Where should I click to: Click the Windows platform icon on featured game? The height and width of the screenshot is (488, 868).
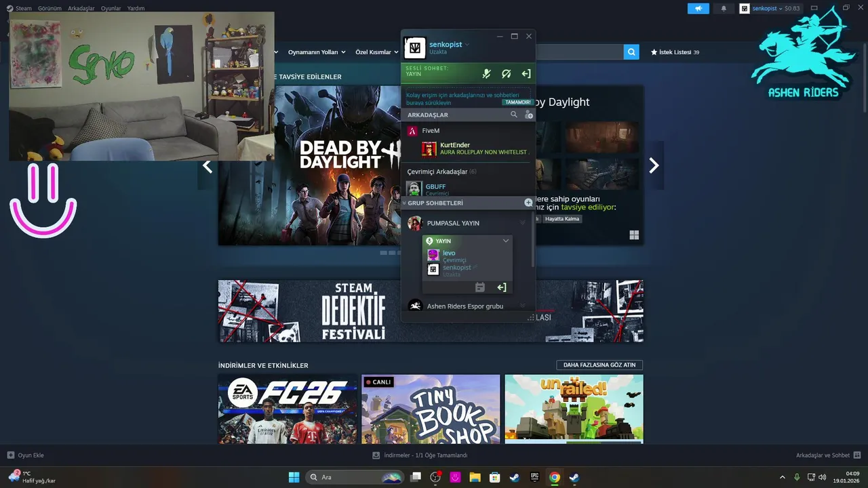click(634, 235)
